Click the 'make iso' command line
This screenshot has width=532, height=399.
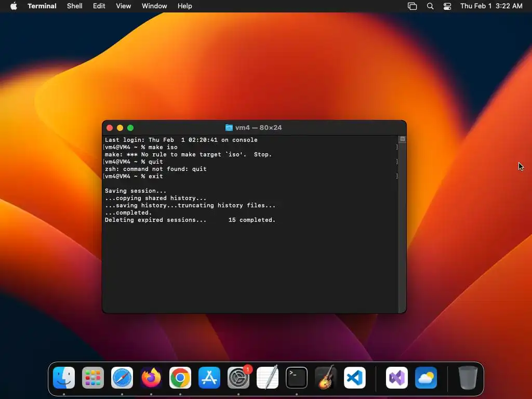click(x=141, y=147)
